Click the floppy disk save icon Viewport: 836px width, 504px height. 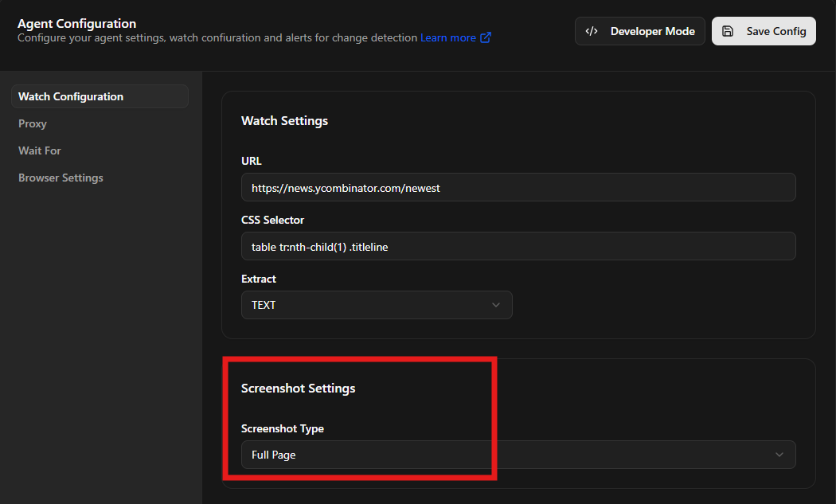pyautogui.click(x=728, y=31)
